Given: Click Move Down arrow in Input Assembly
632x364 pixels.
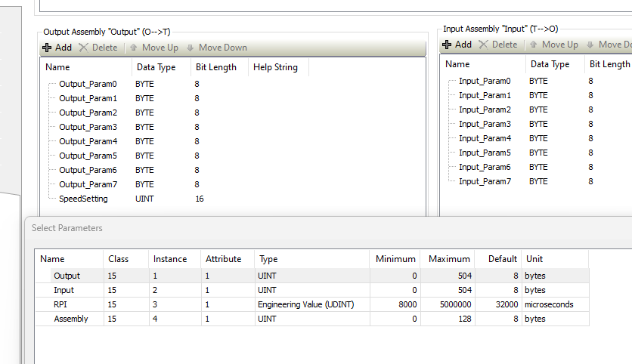Looking at the screenshot, I should [590, 45].
